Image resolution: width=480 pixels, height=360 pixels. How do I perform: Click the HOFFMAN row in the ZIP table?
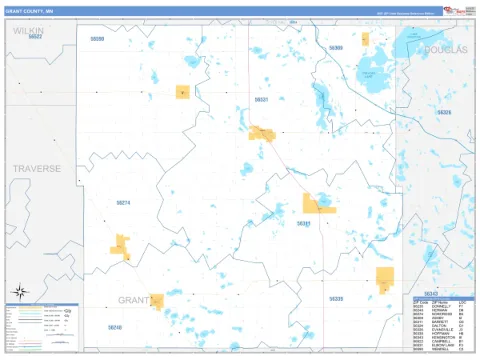tap(439, 334)
